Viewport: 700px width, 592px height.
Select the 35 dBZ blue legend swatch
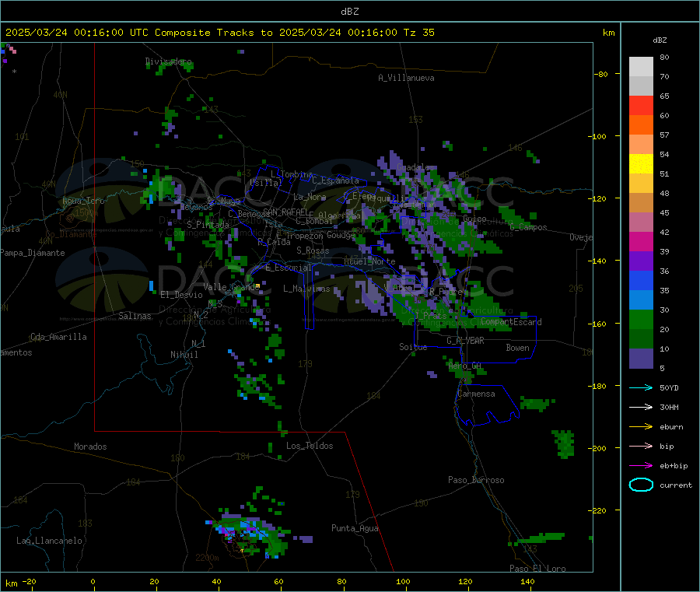click(641, 300)
